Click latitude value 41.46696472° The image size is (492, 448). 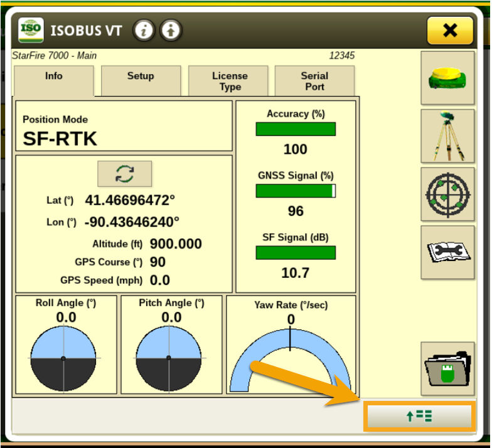[x=130, y=200]
